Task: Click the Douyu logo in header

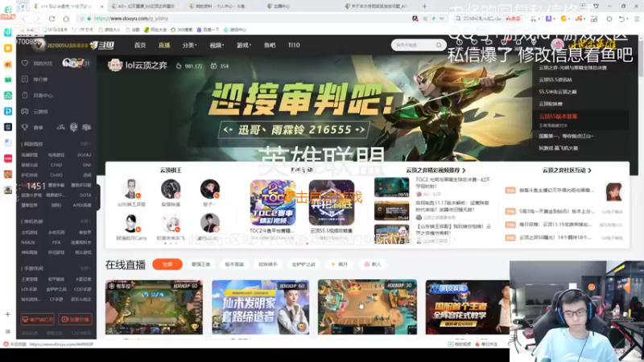Action: 102,45
